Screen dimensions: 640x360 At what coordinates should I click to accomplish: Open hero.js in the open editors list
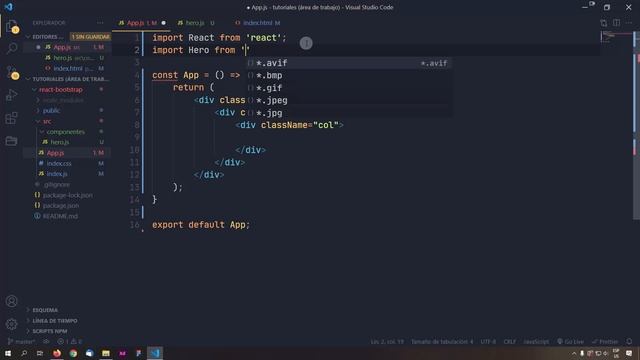click(67, 58)
